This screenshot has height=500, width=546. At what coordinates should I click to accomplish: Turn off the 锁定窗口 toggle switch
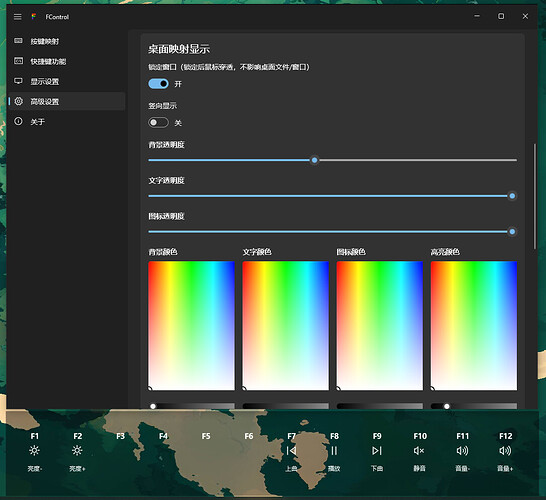(158, 84)
